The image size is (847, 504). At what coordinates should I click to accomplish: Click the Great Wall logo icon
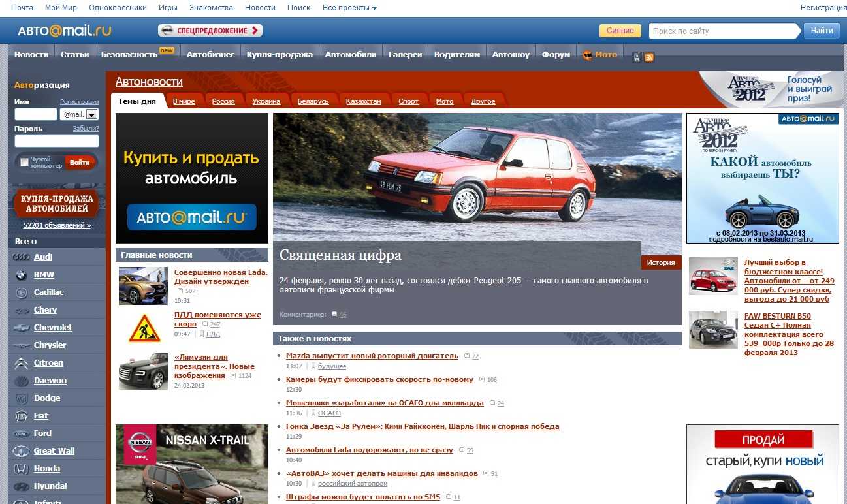click(22, 451)
